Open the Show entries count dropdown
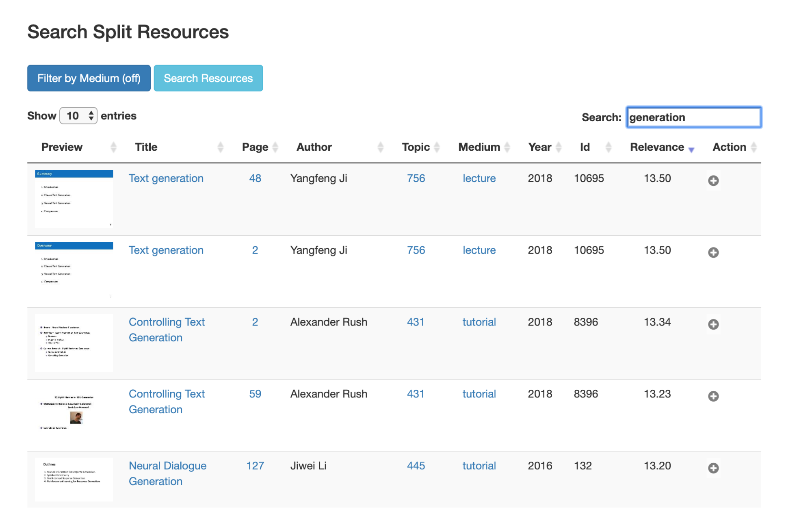The width and height of the screenshot is (812, 508). (78, 116)
